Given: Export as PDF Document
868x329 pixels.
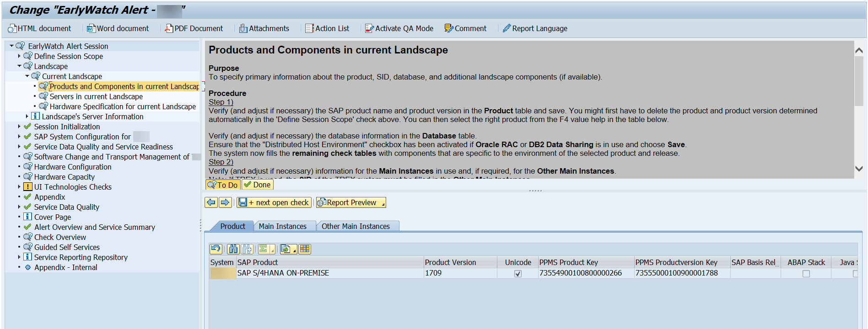Looking at the screenshot, I should point(194,28).
